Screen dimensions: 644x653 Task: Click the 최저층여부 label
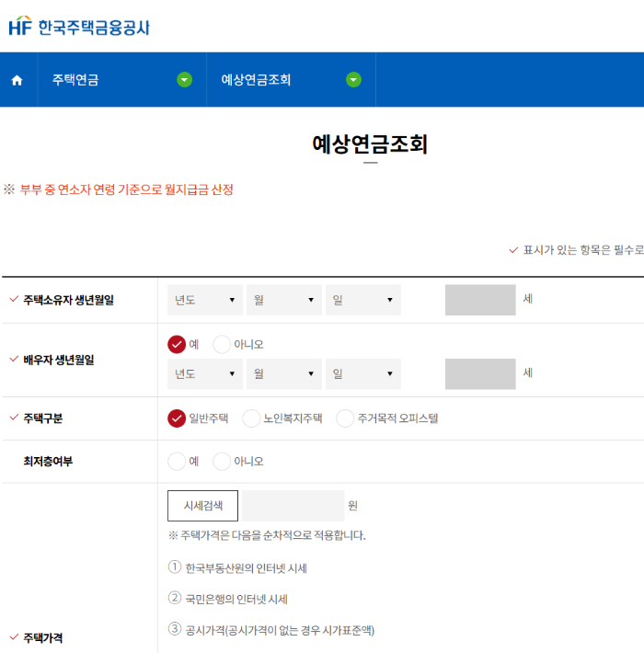click(x=48, y=461)
